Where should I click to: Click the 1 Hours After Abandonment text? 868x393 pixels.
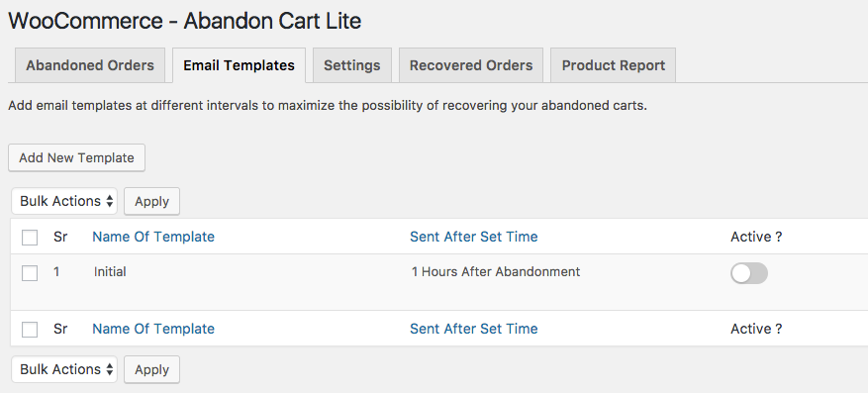point(496,272)
